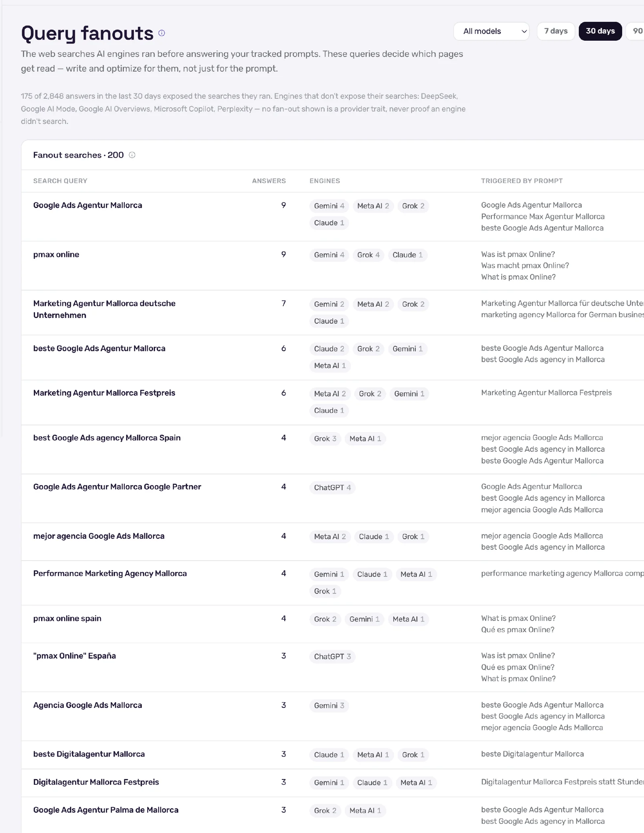Select the 'Marketing Agentur Mallorca Festpreis' query
The image size is (644, 833).
click(x=104, y=393)
